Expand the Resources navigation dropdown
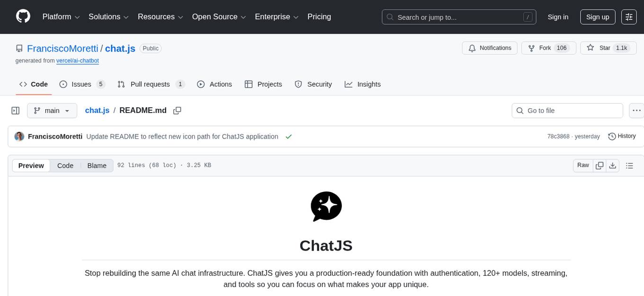 (160, 17)
